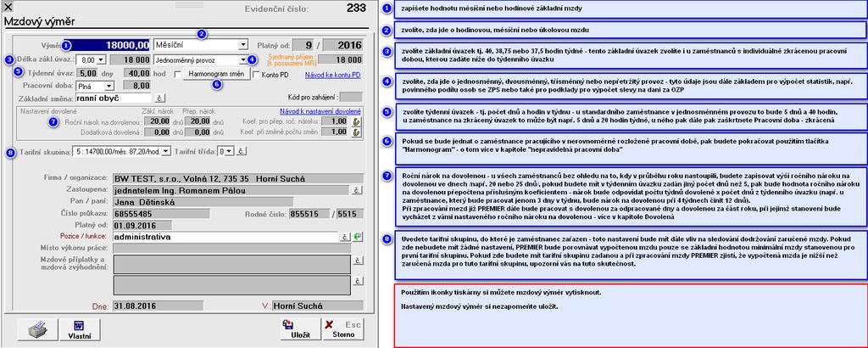Click the Základní směna field ranní obyč
This screenshot has width=868, height=348.
tap(114, 98)
